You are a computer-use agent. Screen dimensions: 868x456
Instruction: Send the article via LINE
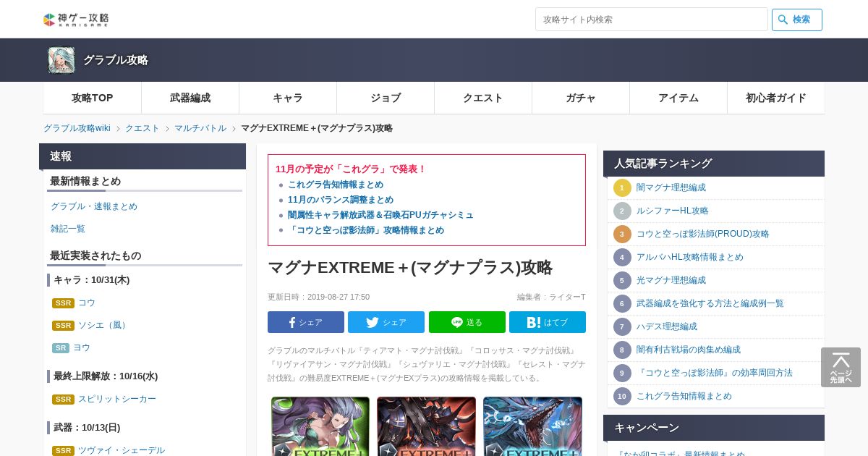pos(467,322)
